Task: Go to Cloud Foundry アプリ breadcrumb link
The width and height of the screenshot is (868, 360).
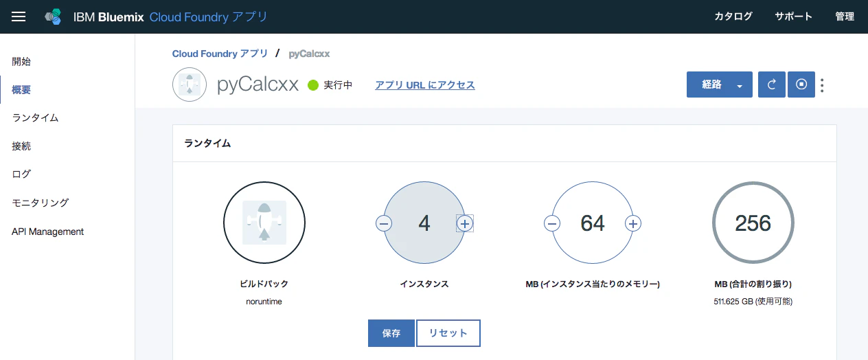Action: point(220,54)
